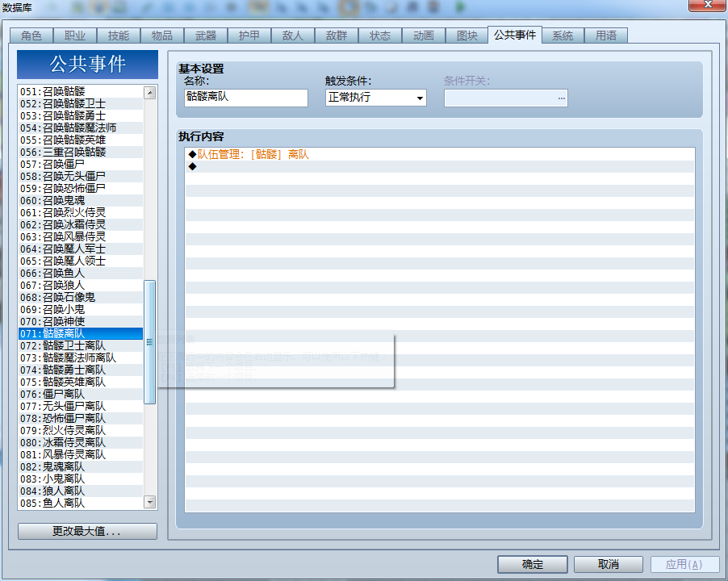Open the 物品 tab

(162, 36)
